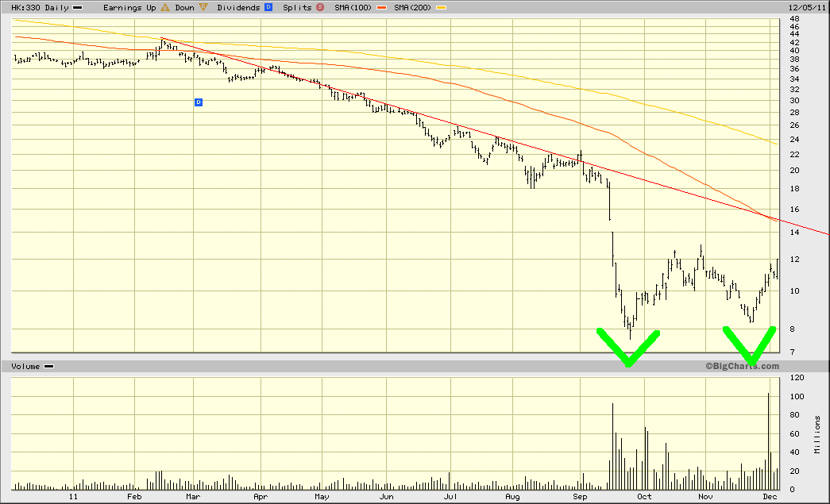Click the 'Feb' month label
The height and width of the screenshot is (504, 830).
pos(134,497)
